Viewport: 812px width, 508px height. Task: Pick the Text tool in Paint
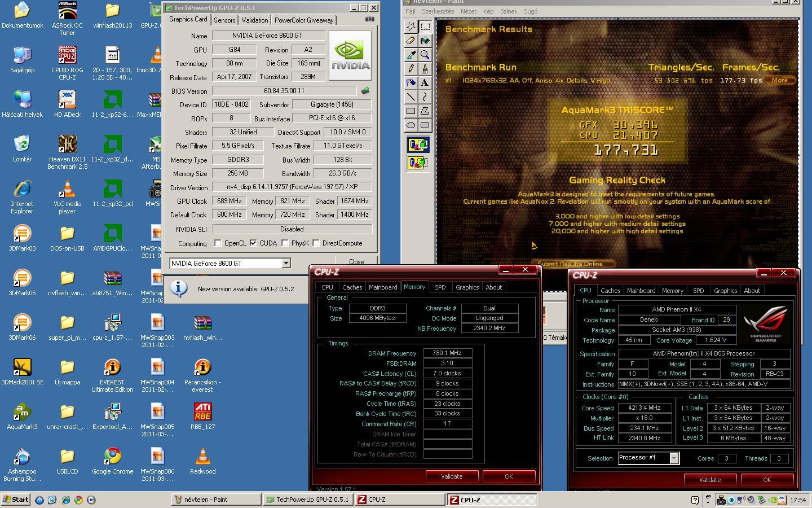point(425,83)
